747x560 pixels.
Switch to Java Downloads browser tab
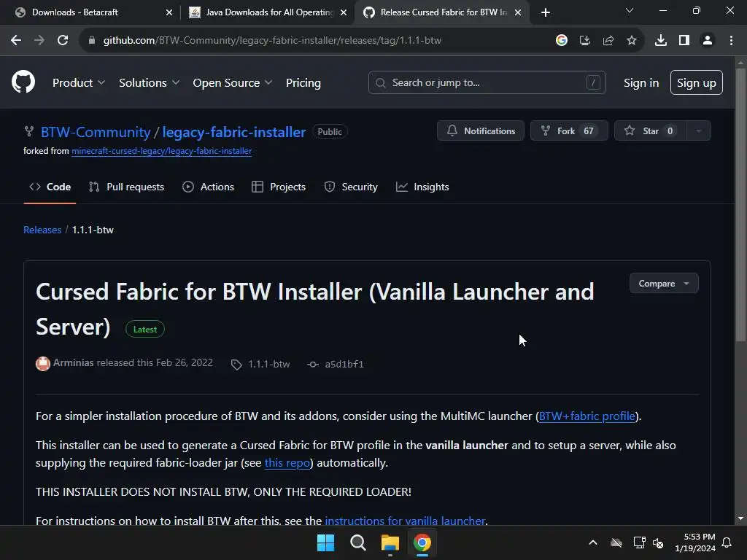268,12
